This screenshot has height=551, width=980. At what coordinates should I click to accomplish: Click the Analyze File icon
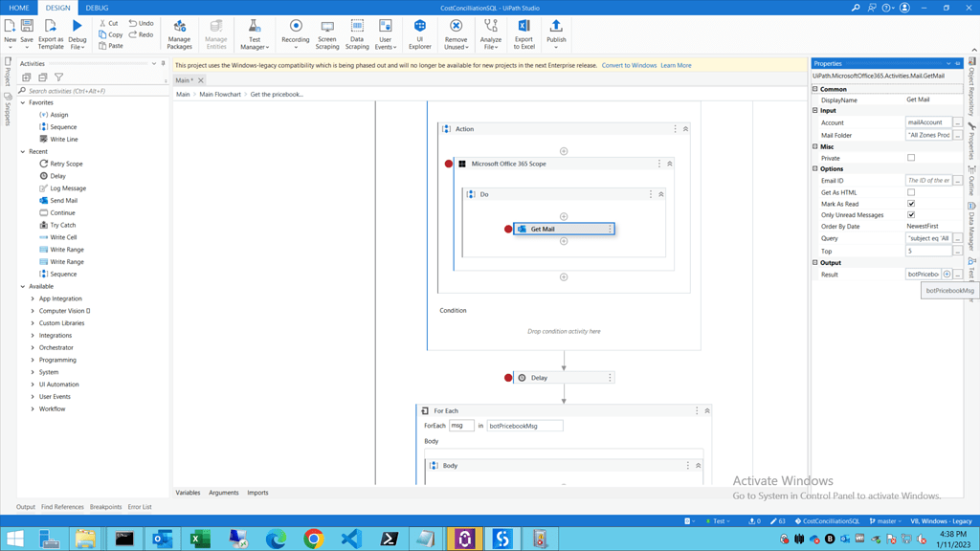point(491,31)
